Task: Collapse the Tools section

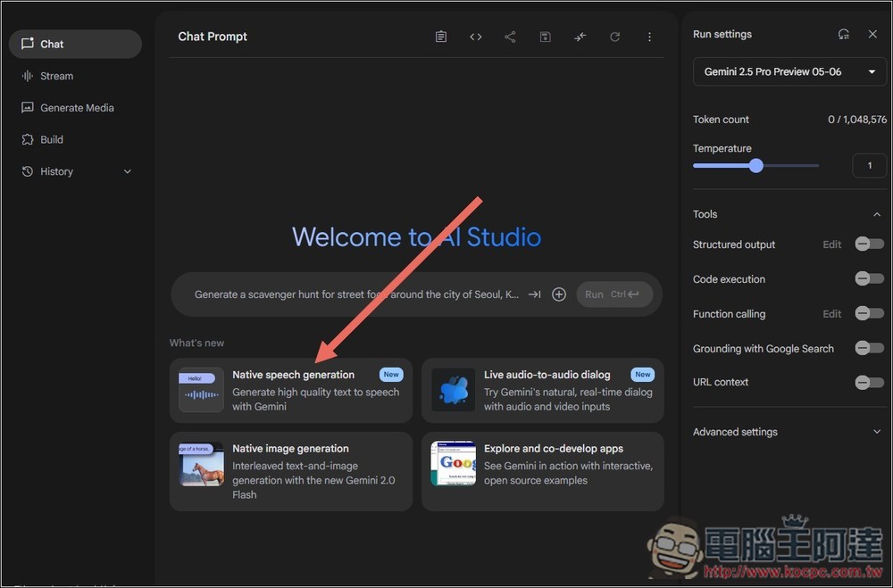Action: tap(877, 215)
